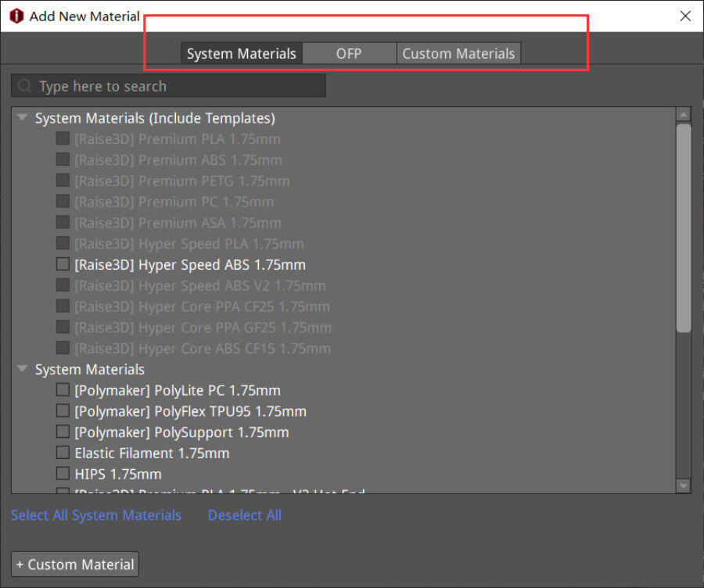The image size is (704, 588).
Task: Toggle the Premium PLA 1.75mm checkbox
Action: point(63,138)
